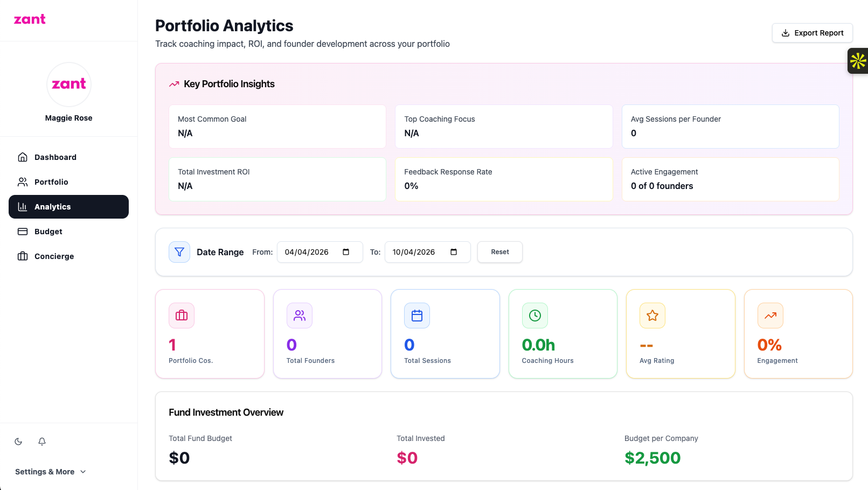Click the '0 of 0 founders' value
Image resolution: width=868 pixels, height=490 pixels.
[x=662, y=186]
